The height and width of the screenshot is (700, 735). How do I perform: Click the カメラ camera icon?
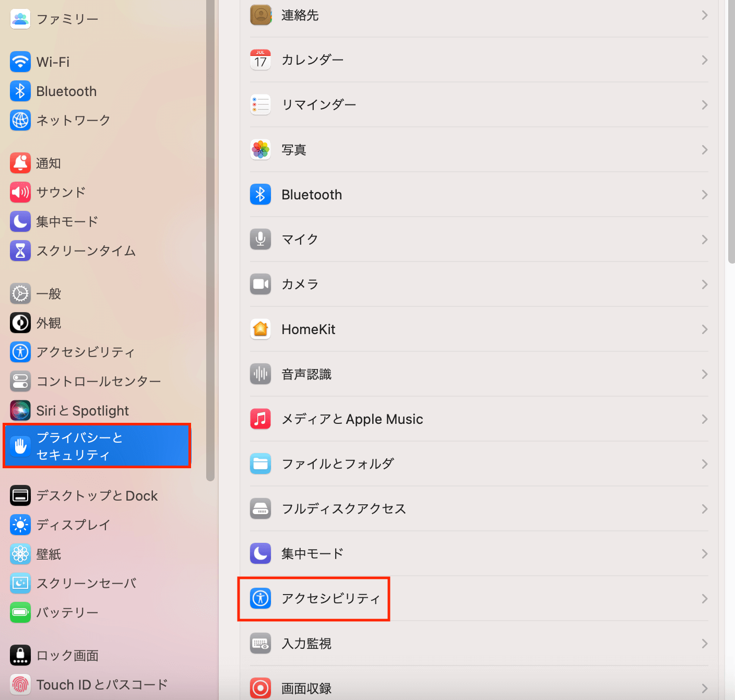[260, 284]
